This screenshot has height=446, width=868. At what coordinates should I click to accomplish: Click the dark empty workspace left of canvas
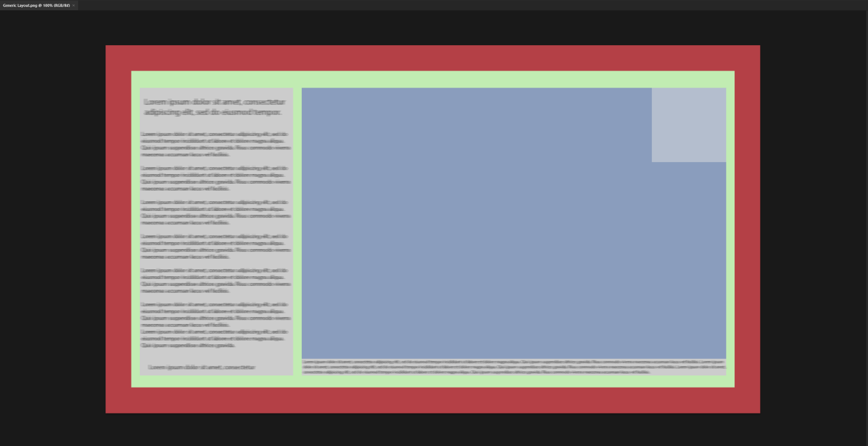click(52, 229)
